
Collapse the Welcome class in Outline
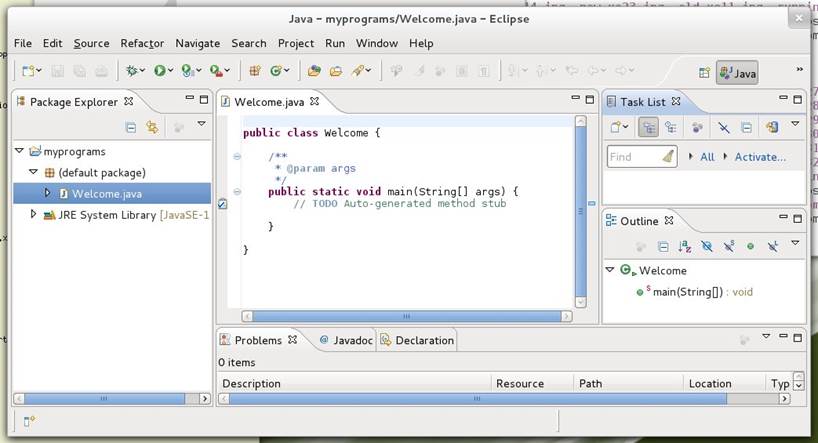coord(610,270)
